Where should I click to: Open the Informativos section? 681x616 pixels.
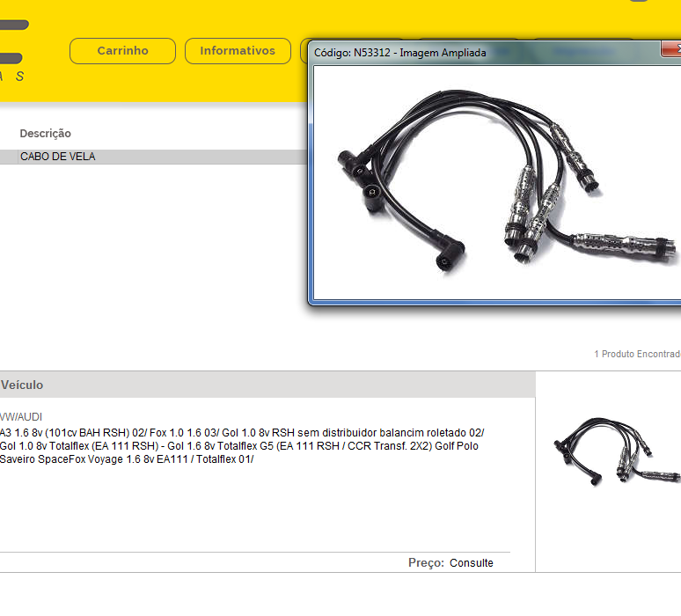tap(237, 51)
